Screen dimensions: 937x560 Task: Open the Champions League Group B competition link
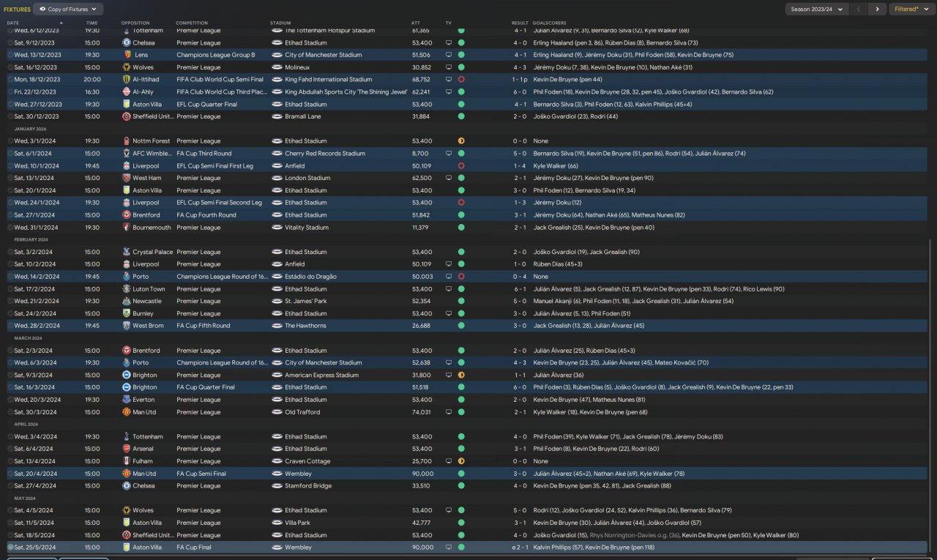point(216,55)
